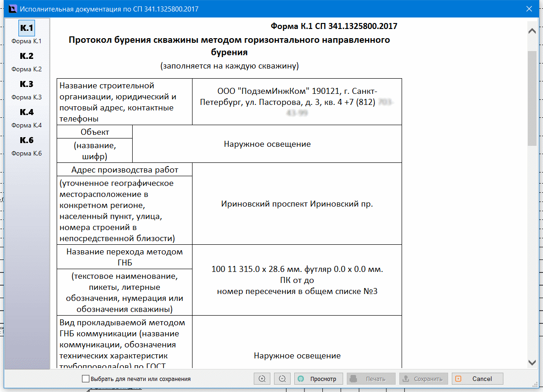Select the K.1 form icon

27,28
